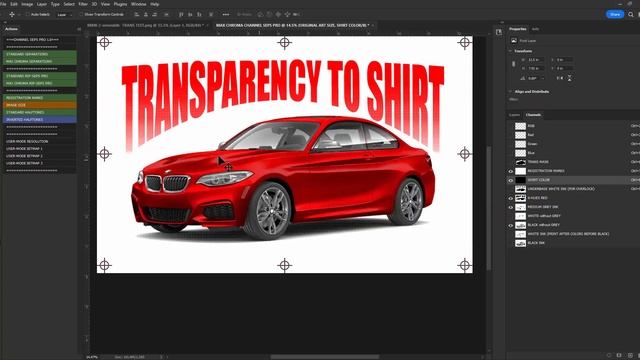Click the SHIRT COLOR black swatch thumbnail

coord(520,180)
